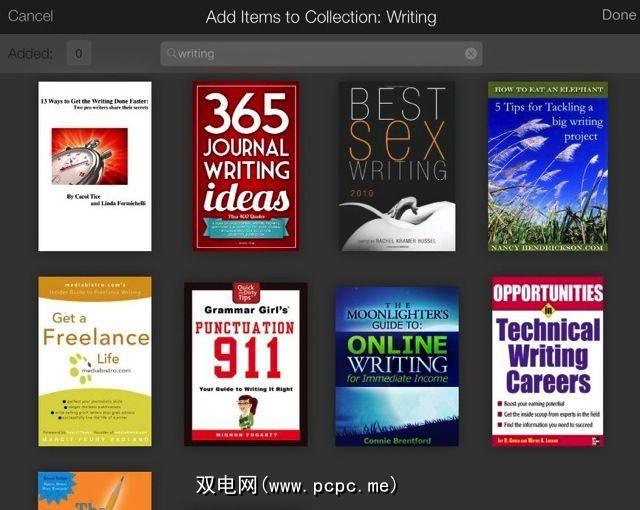Screen dimensions: 640x510
Task: Tap the Cancel button
Action: (x=31, y=16)
